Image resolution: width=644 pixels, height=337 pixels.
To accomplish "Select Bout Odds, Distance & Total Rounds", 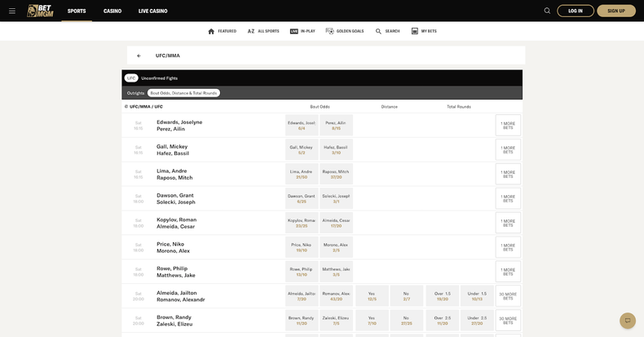I will tap(183, 93).
